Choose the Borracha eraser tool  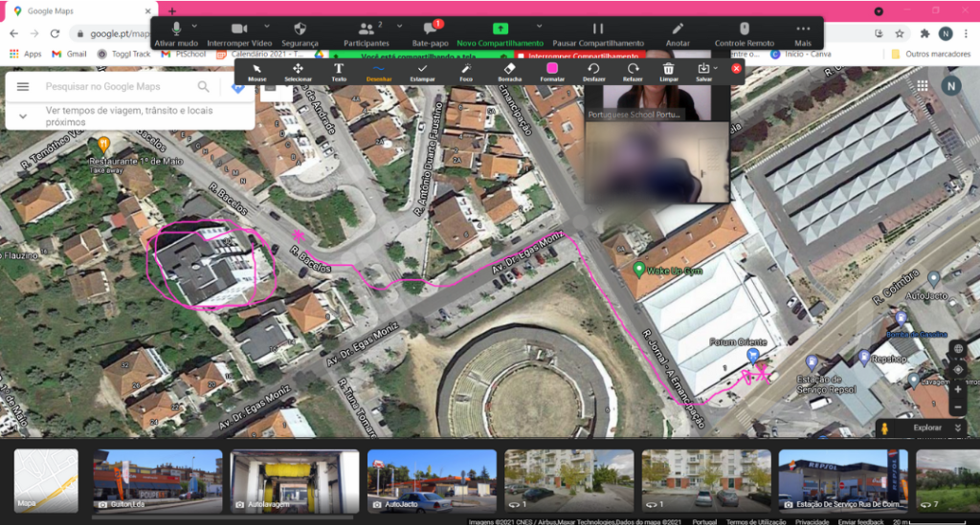509,72
